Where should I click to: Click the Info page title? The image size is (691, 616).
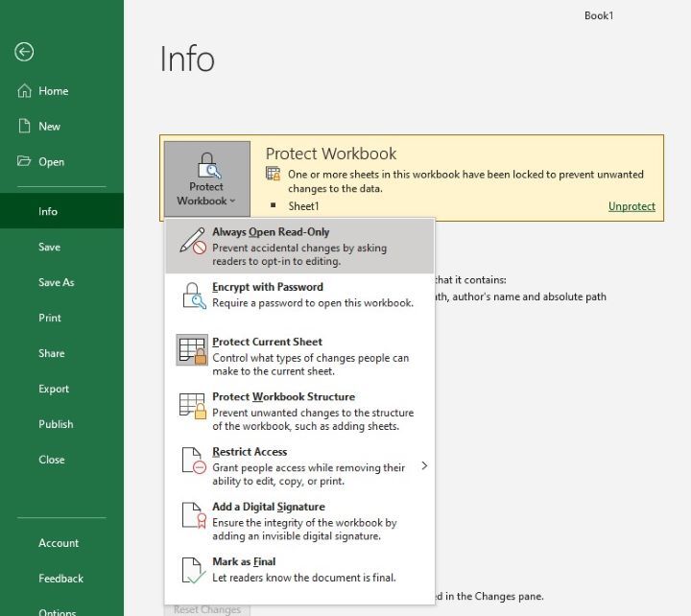coord(187,59)
